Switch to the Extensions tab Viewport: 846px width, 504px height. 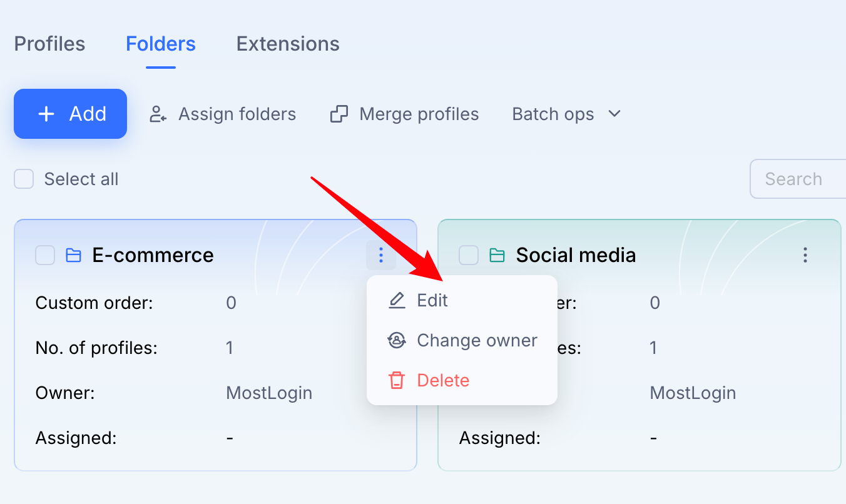[x=288, y=44]
